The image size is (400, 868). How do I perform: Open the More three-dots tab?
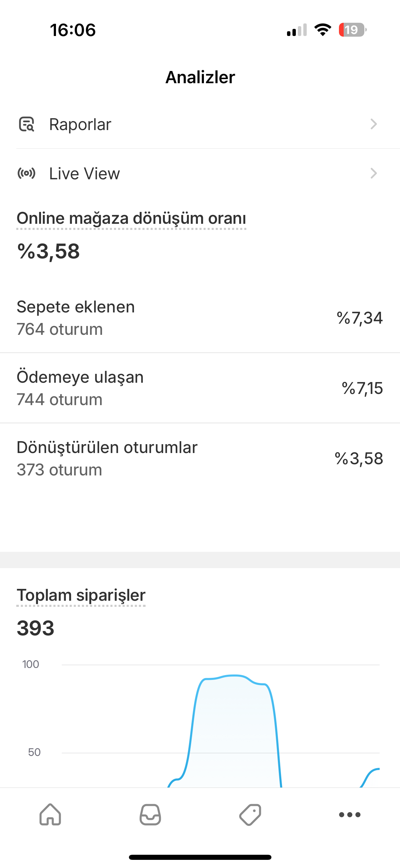350,814
